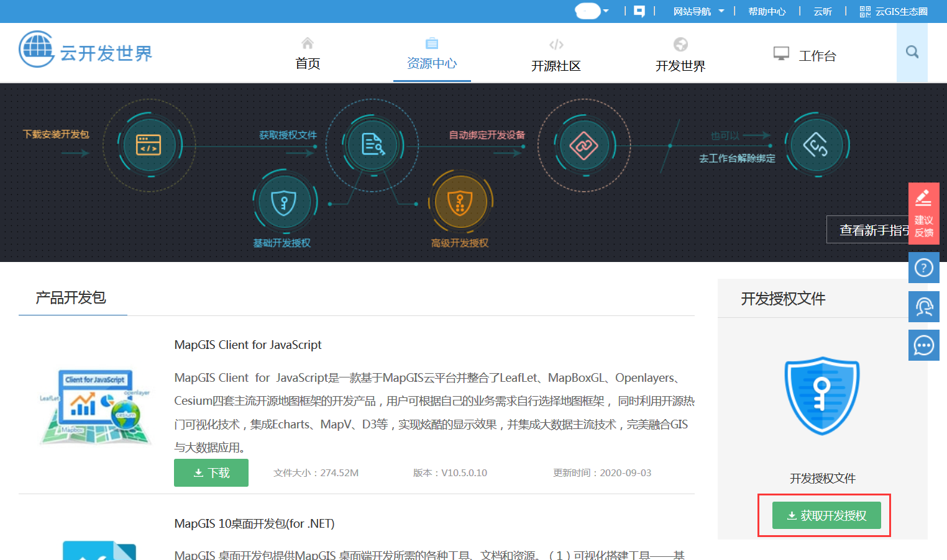Click the 开发世界 globe icon
This screenshot has height=560, width=947.
click(680, 44)
